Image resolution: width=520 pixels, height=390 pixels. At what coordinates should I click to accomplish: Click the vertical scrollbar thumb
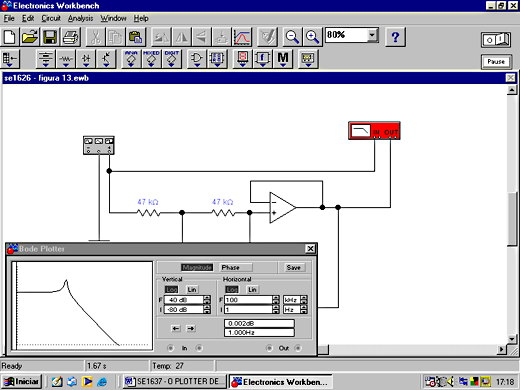tap(512, 219)
